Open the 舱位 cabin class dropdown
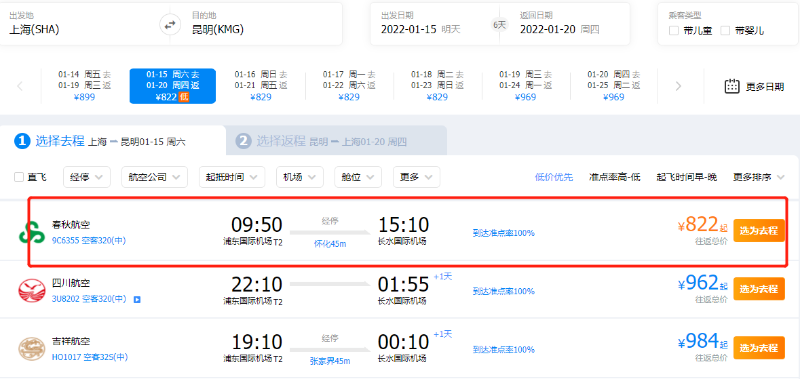The width and height of the screenshot is (800, 379). pyautogui.click(x=358, y=178)
